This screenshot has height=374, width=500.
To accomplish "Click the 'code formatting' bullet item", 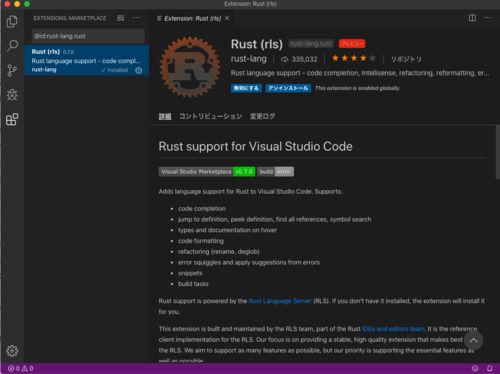I will tap(201, 241).
